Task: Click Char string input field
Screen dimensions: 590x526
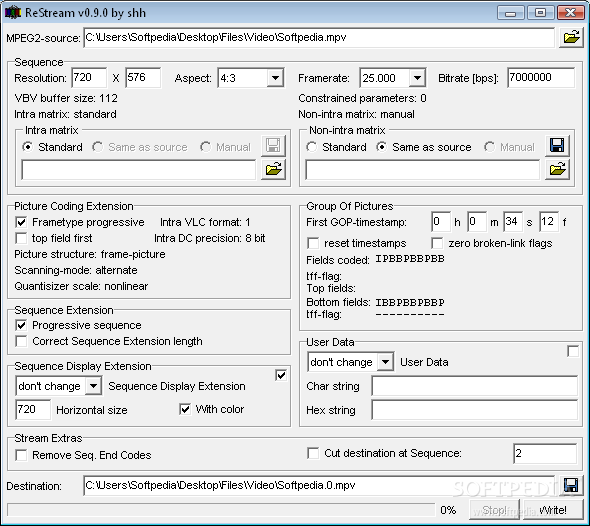Action: point(474,386)
